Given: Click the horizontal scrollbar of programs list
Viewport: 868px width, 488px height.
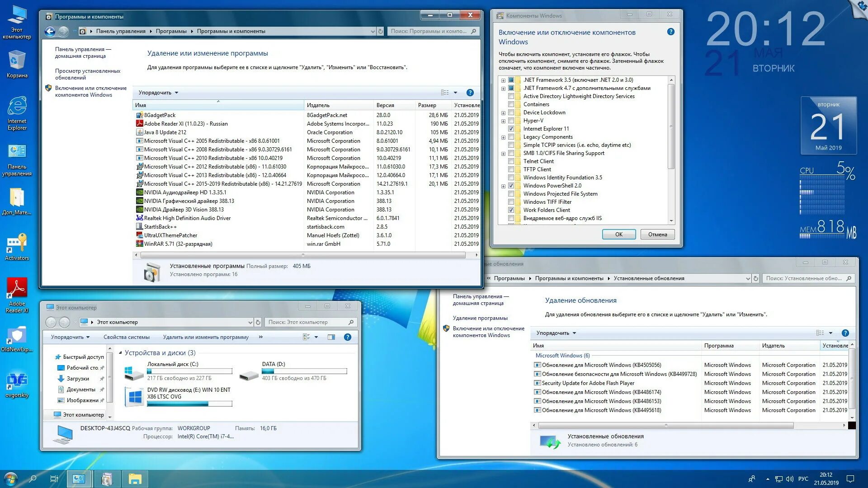Looking at the screenshot, I should pos(303,255).
